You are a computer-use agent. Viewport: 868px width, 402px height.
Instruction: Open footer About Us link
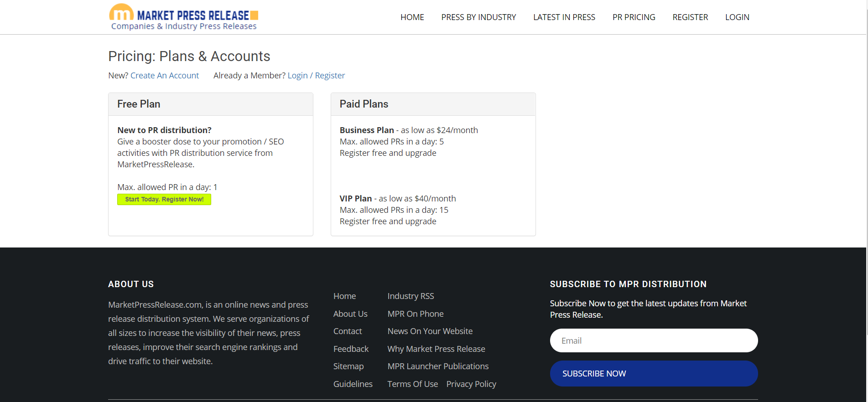click(x=350, y=314)
